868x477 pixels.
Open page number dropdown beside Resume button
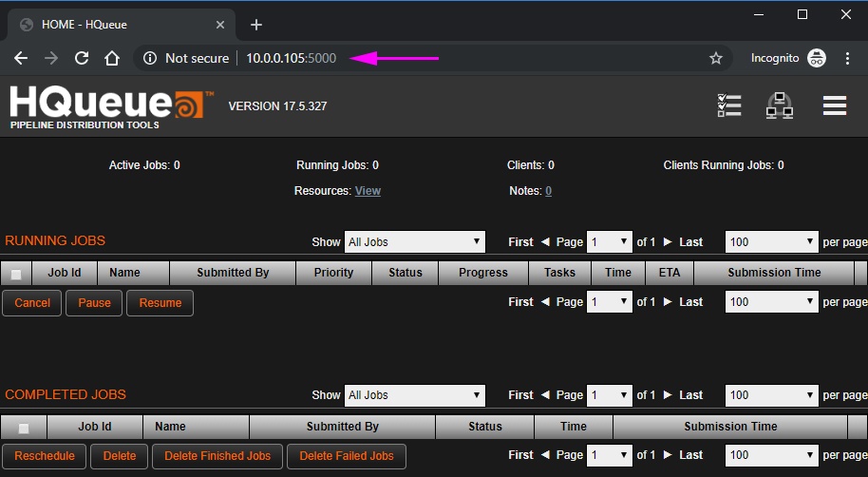coord(609,301)
